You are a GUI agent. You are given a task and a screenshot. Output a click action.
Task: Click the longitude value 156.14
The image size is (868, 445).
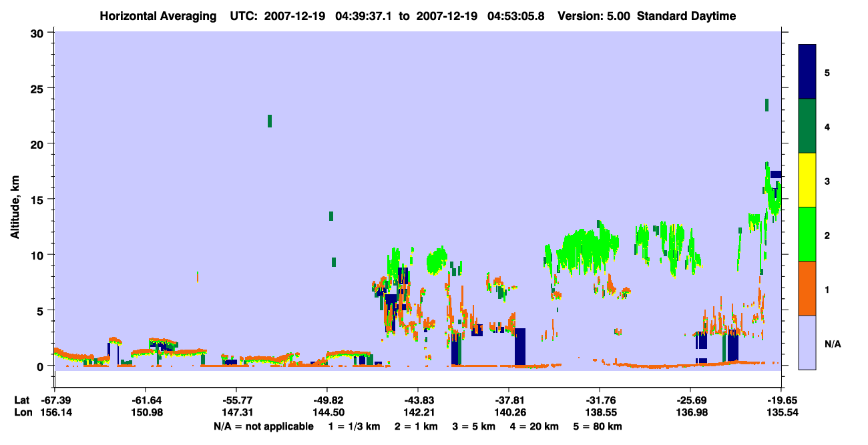click(x=55, y=413)
